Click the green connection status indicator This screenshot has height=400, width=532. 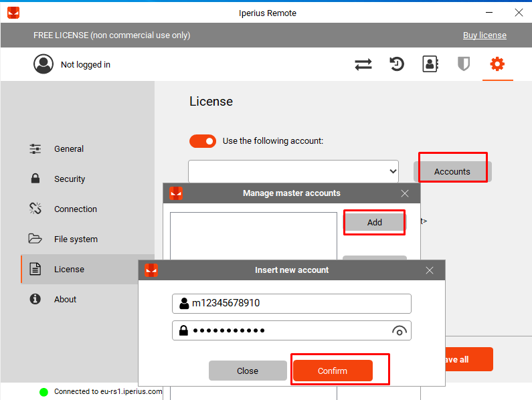pos(43,392)
